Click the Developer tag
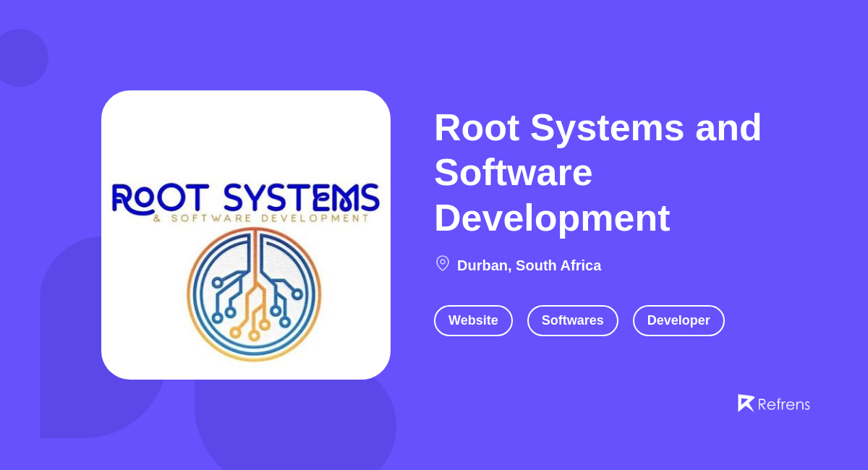The width and height of the screenshot is (868, 470). (x=678, y=320)
